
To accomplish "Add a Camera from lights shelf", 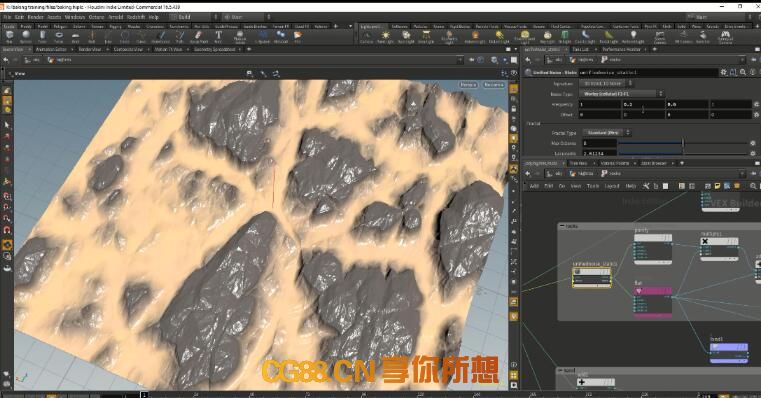I will coord(366,36).
